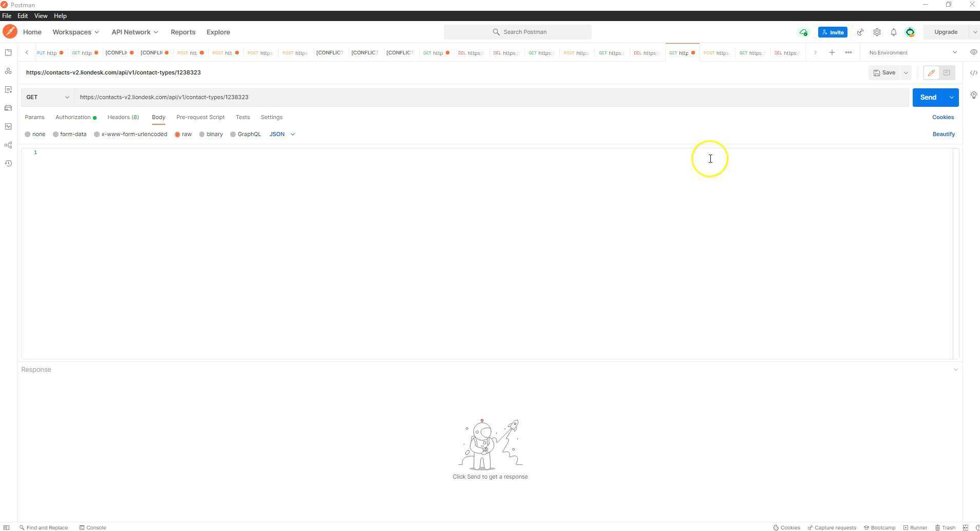Screen dimensions: 980x531
Task: Open the Reports menu item
Action: (182, 32)
